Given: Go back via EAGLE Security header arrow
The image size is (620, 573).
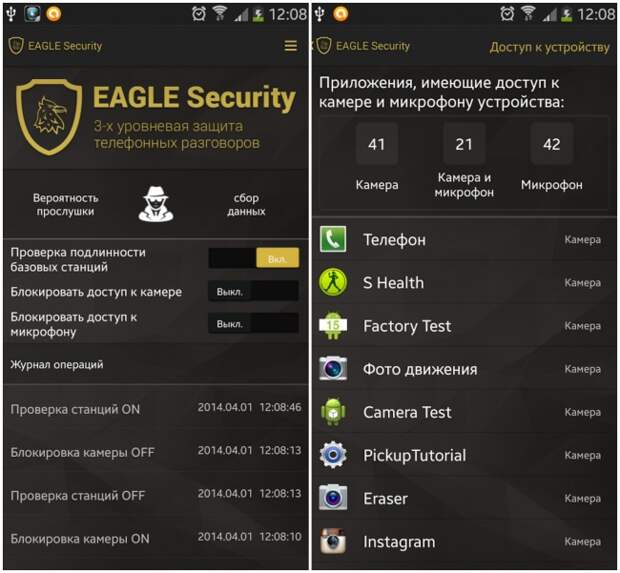Looking at the screenshot, I should click(x=313, y=46).
